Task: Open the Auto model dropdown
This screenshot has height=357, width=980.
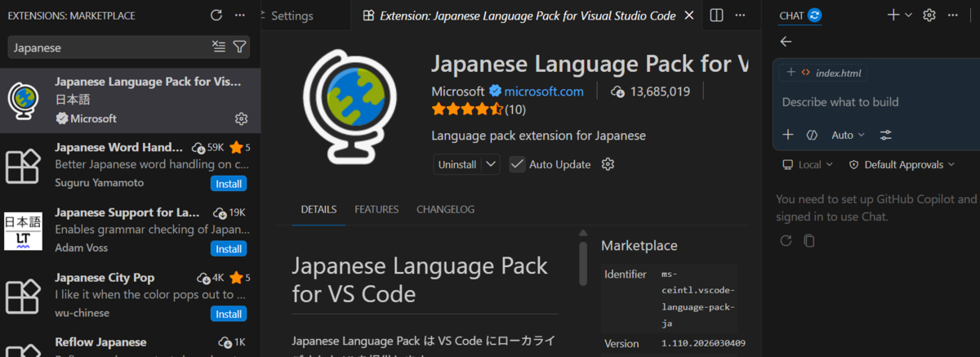Action: [848, 135]
